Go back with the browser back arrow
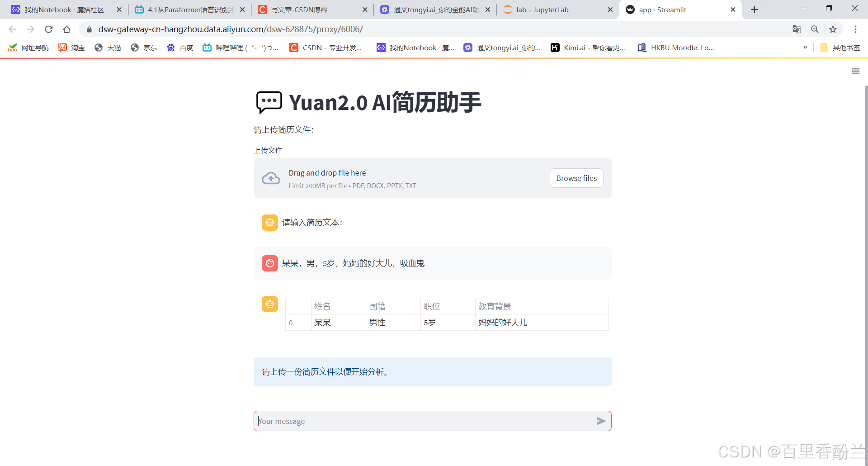 pyautogui.click(x=12, y=29)
